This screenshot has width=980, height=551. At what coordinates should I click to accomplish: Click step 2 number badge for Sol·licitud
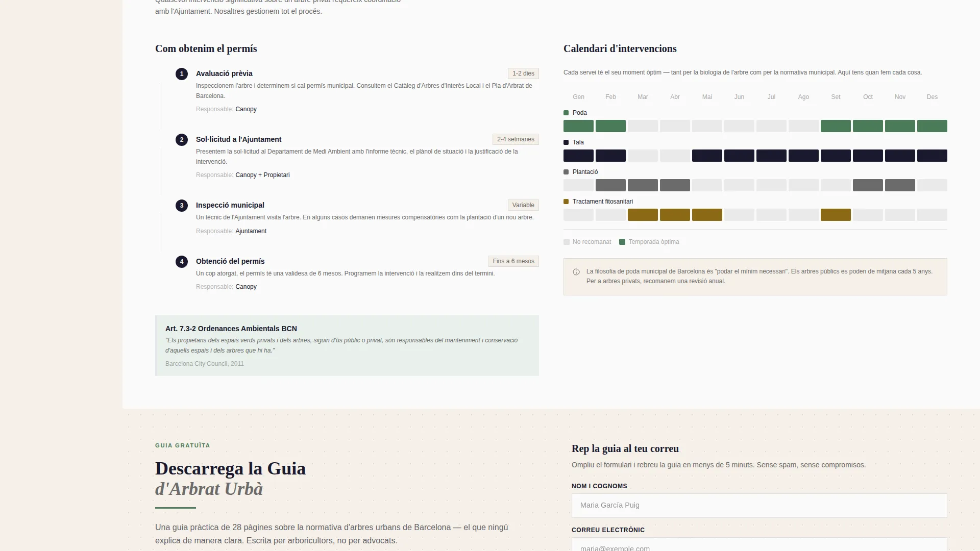(182, 140)
